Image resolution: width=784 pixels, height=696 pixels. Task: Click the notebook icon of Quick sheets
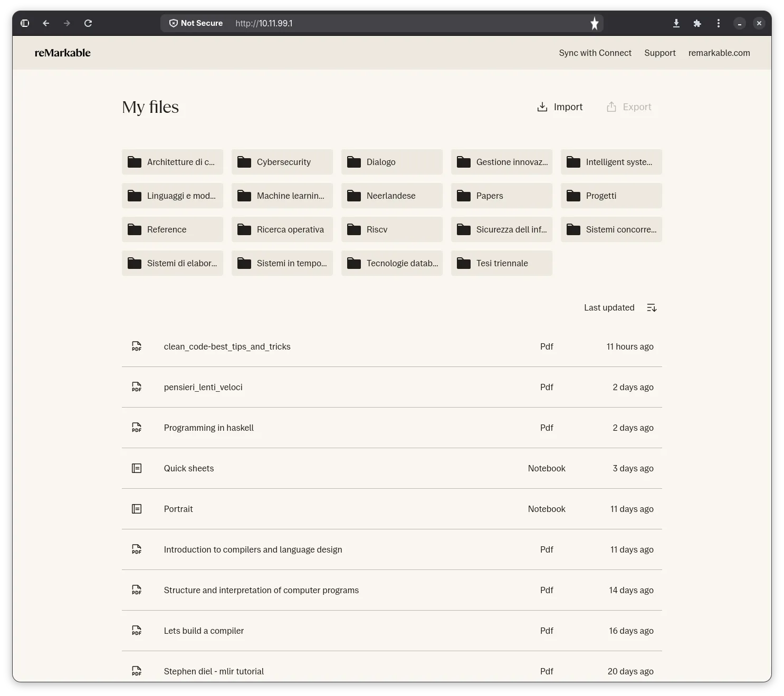[x=137, y=468]
